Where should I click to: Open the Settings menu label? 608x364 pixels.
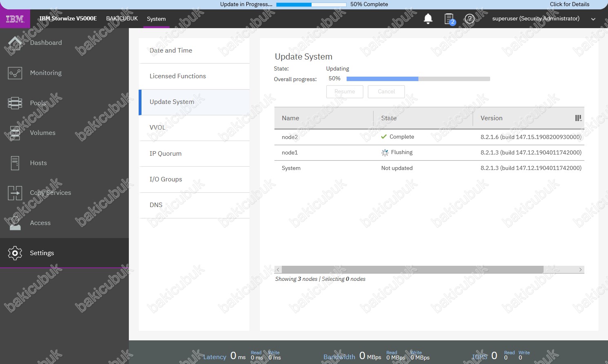(x=42, y=253)
